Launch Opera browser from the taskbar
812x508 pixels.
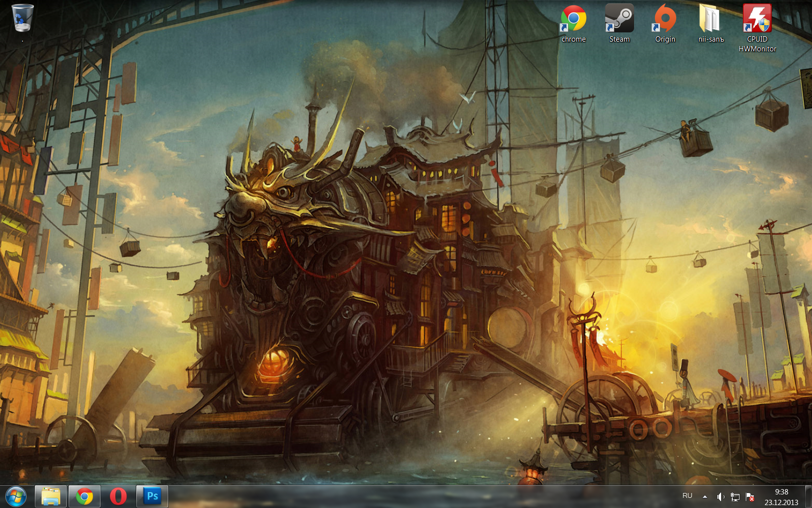118,496
